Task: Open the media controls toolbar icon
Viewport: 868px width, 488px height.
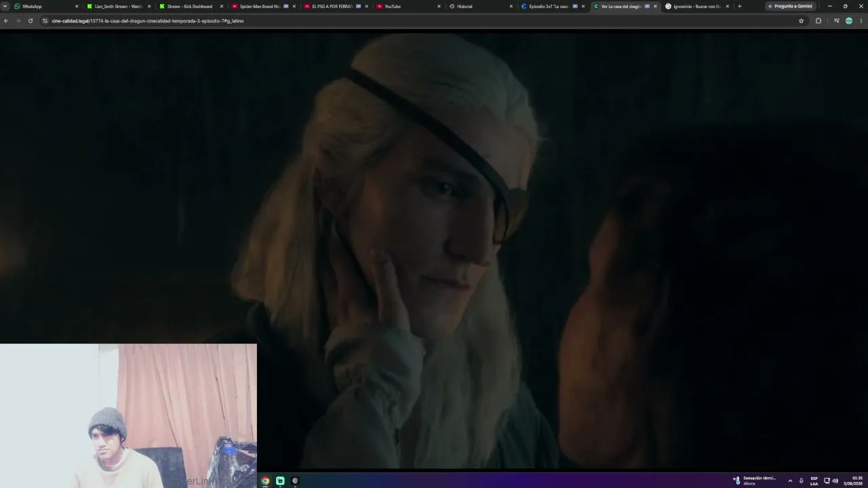Action: [837, 21]
